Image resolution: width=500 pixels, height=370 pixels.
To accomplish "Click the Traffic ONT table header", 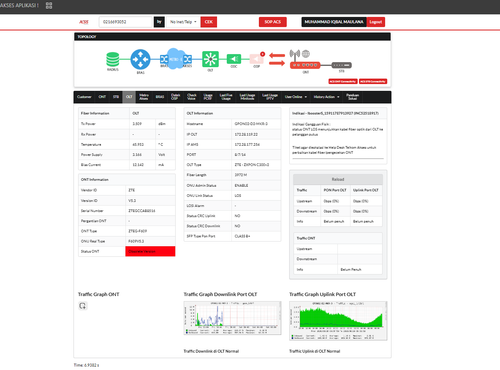I will 338,238.
